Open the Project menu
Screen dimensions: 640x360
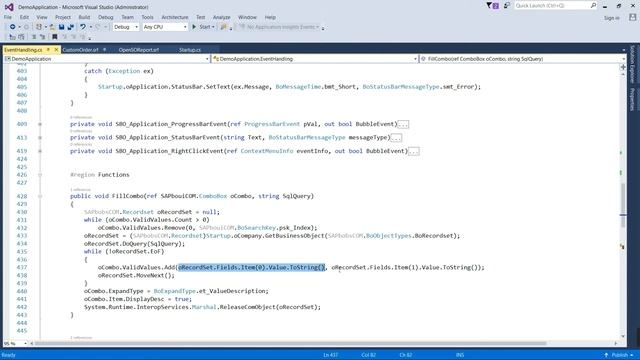[63, 17]
